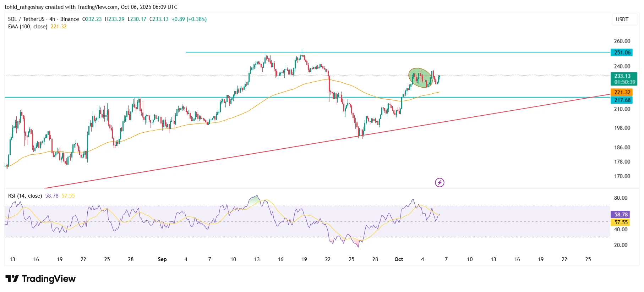Click the Oct label on the time axis
644x292 pixels.
coord(399,259)
